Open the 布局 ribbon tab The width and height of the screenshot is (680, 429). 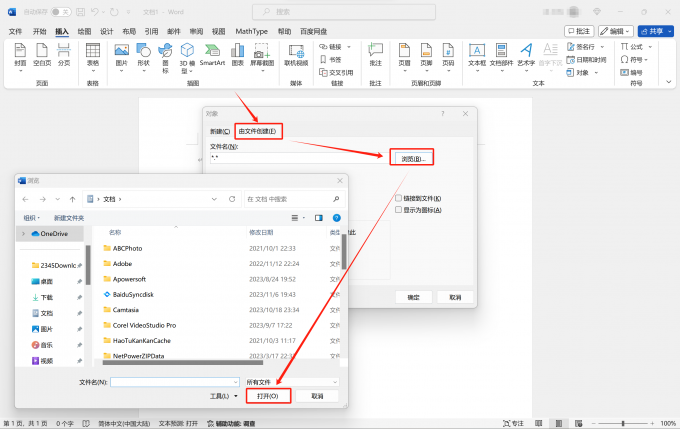point(129,31)
